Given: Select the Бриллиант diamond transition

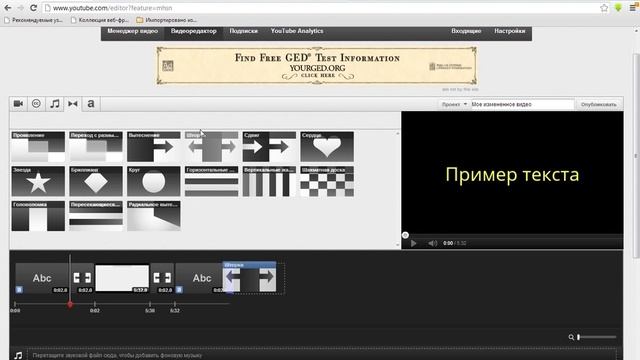Looking at the screenshot, I should click(96, 181).
